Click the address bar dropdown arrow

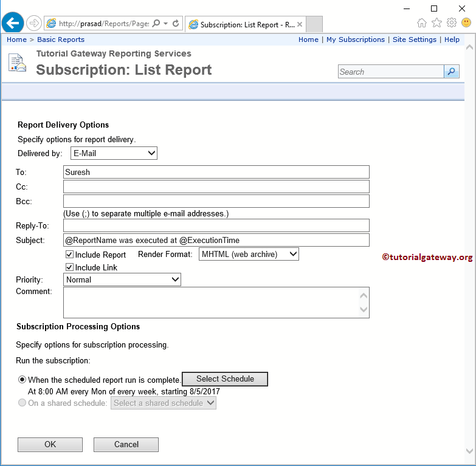click(x=166, y=23)
